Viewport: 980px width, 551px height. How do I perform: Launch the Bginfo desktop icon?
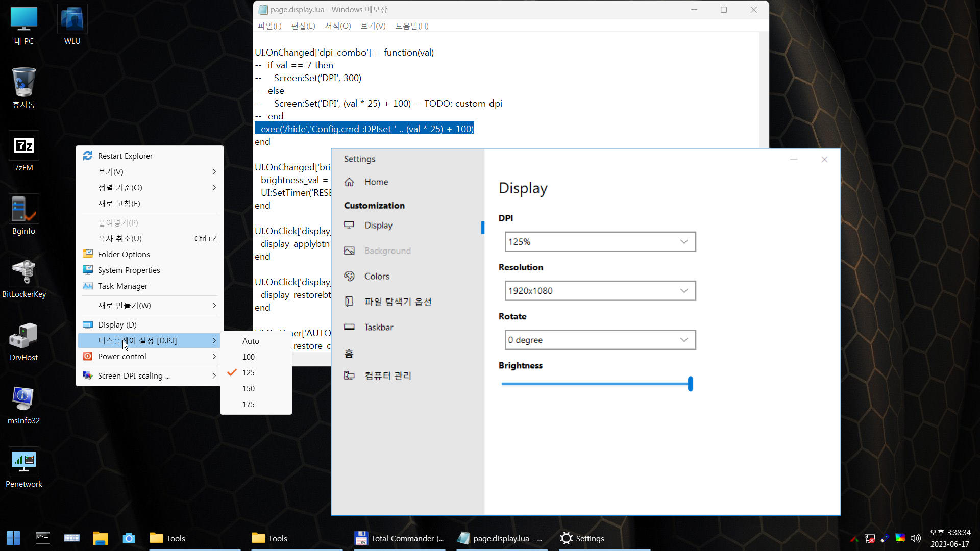click(23, 215)
